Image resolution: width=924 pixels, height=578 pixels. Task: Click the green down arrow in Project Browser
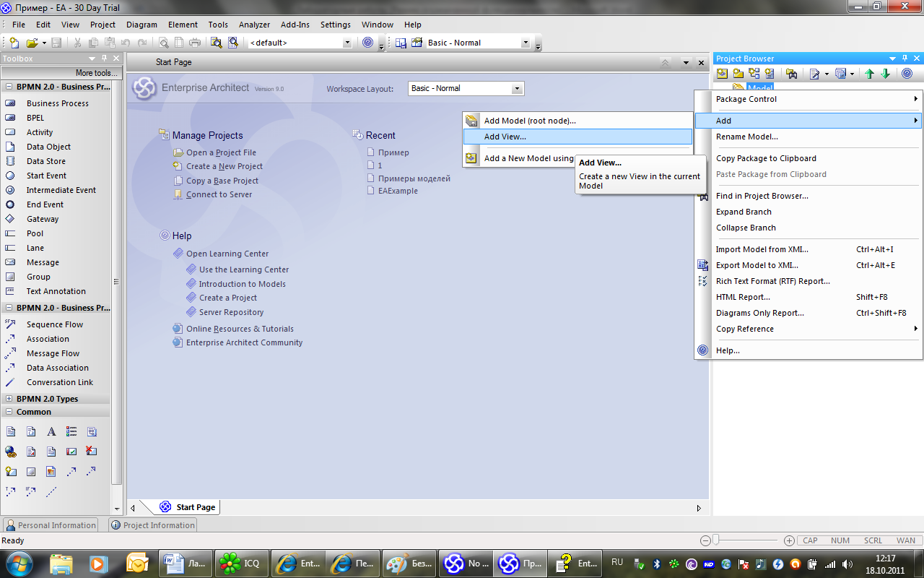click(x=885, y=74)
